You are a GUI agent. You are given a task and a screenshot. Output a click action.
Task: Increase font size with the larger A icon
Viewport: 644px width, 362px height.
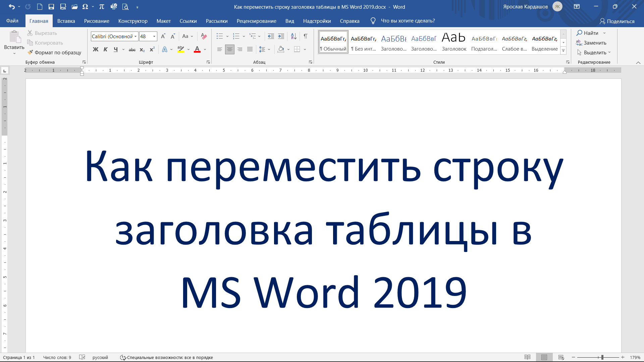pyautogui.click(x=163, y=36)
